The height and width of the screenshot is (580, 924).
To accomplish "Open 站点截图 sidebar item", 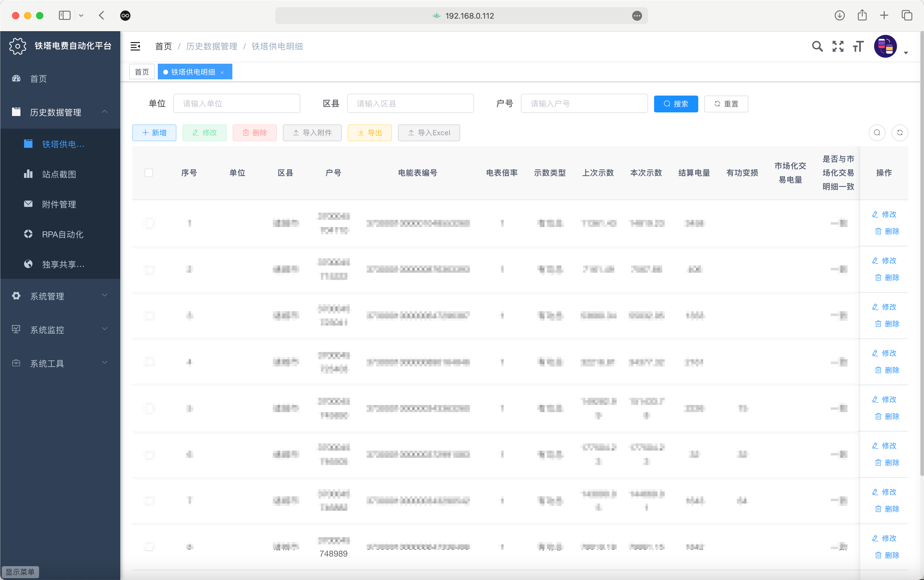I will tap(59, 174).
